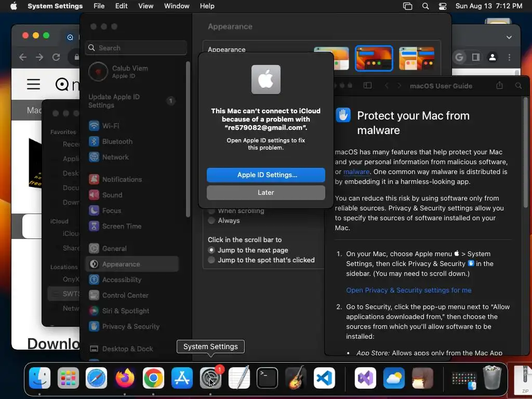This screenshot has width=532, height=399.
Task: Click the Chrome back arrow
Action: pos(23,57)
